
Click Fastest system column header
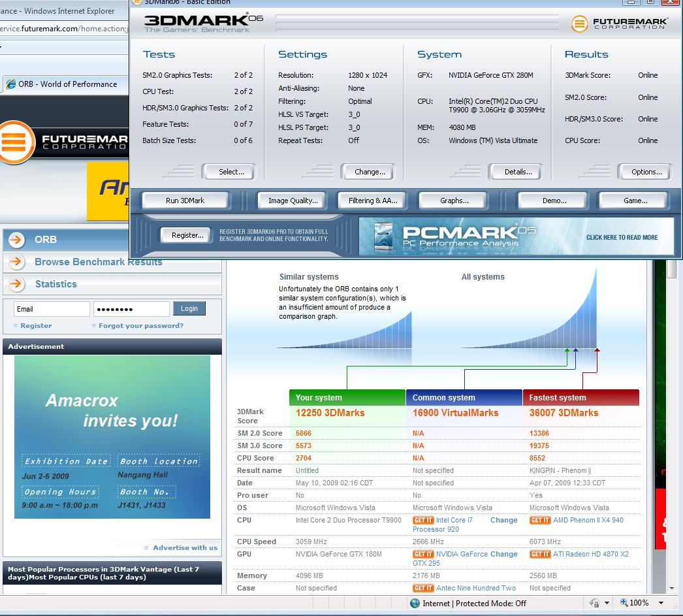coord(580,397)
